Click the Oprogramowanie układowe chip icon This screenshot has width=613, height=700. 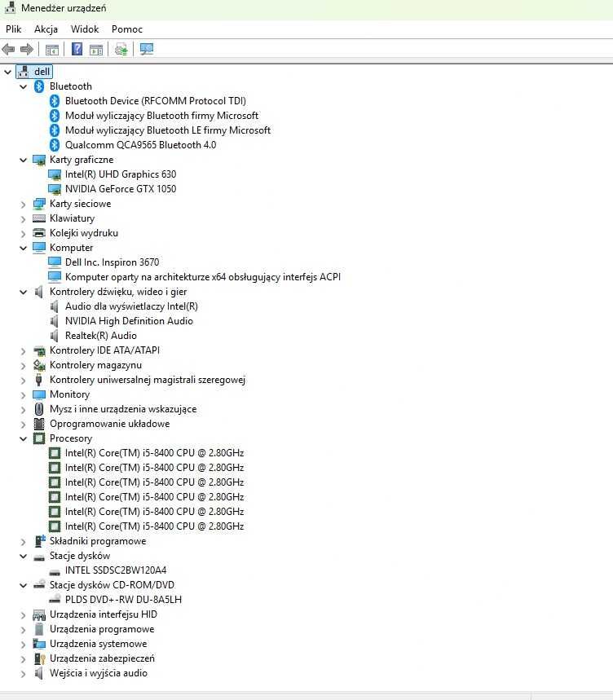click(39, 424)
